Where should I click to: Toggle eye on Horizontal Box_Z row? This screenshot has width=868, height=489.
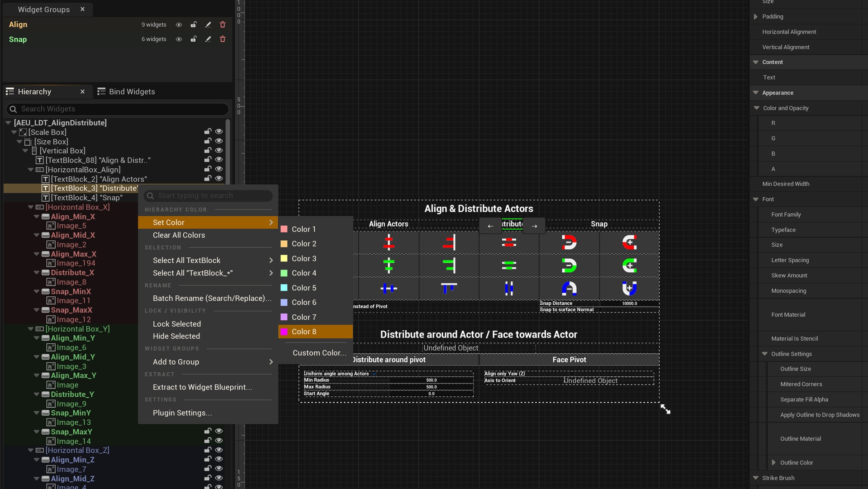tap(219, 450)
